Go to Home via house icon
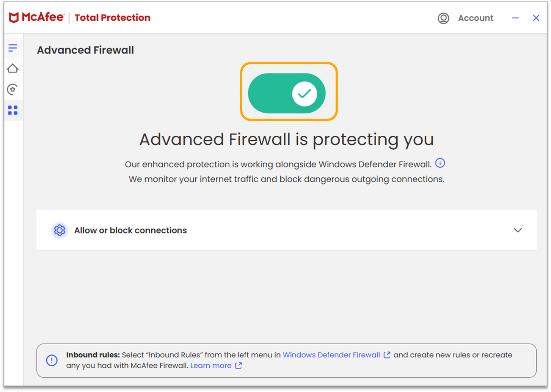Screen dimensions: 551x392 pyautogui.click(x=13, y=69)
